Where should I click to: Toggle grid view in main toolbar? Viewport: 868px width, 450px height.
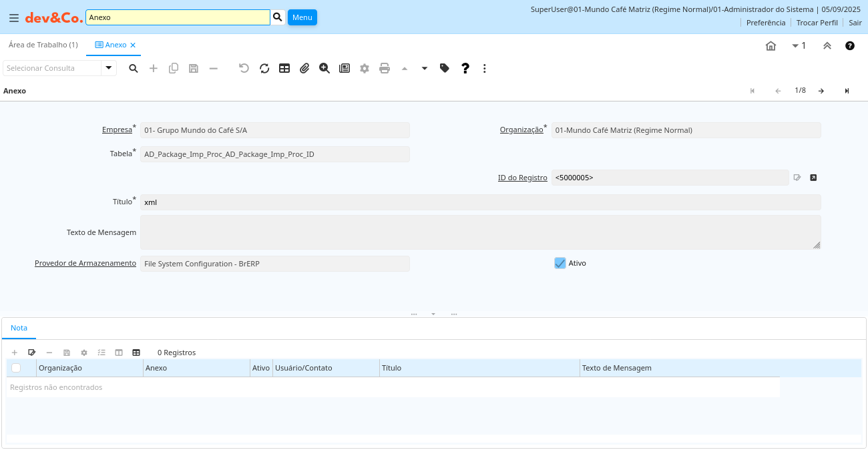[284, 68]
